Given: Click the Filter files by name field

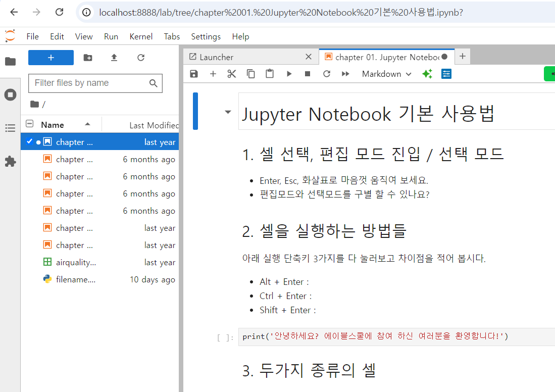Looking at the screenshot, I should [95, 83].
